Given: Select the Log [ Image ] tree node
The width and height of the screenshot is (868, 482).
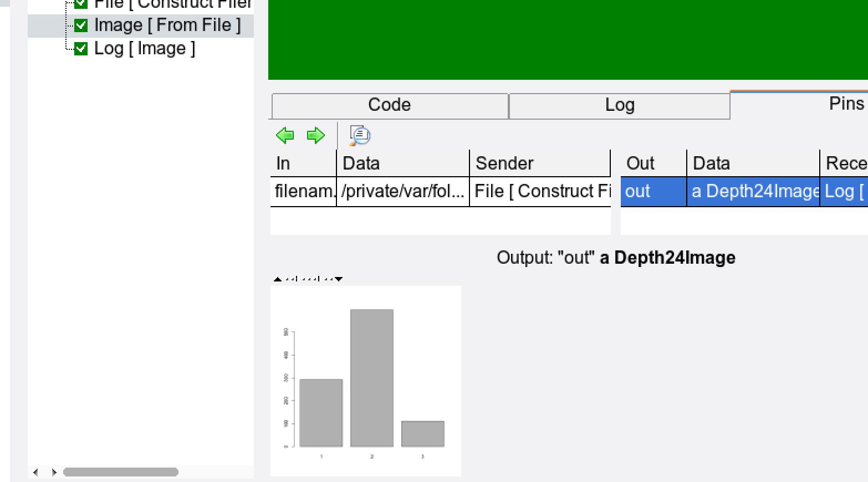Looking at the screenshot, I should 145,49.
